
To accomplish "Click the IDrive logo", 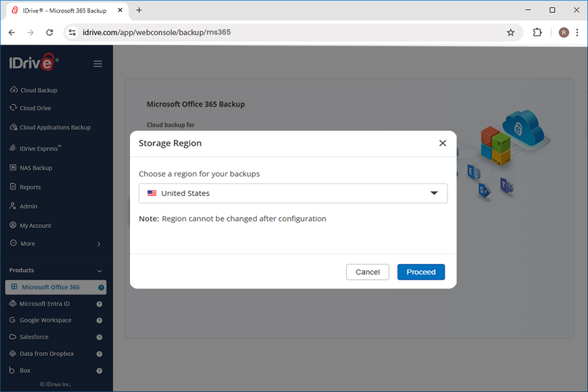I will tap(33, 62).
